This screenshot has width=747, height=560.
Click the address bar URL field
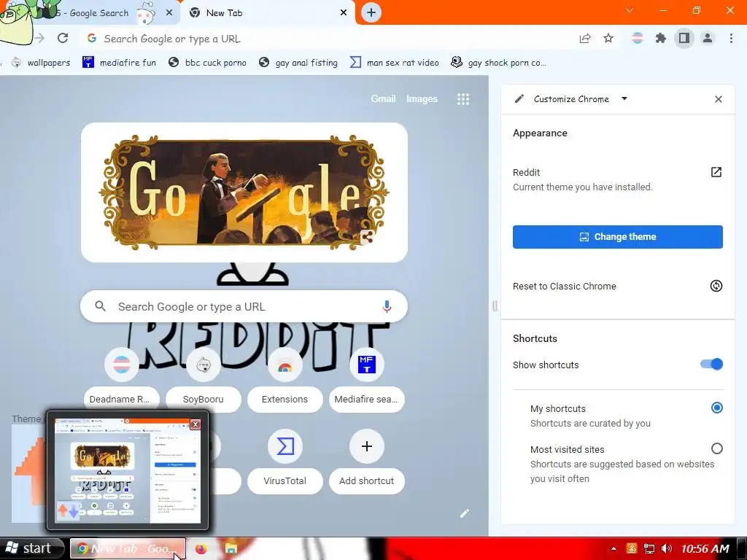tap(329, 39)
